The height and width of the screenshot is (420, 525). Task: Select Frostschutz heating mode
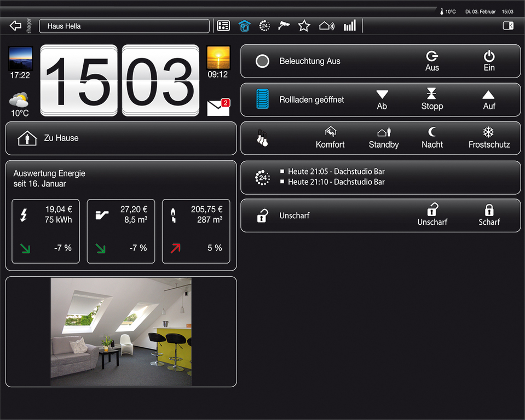coord(489,138)
